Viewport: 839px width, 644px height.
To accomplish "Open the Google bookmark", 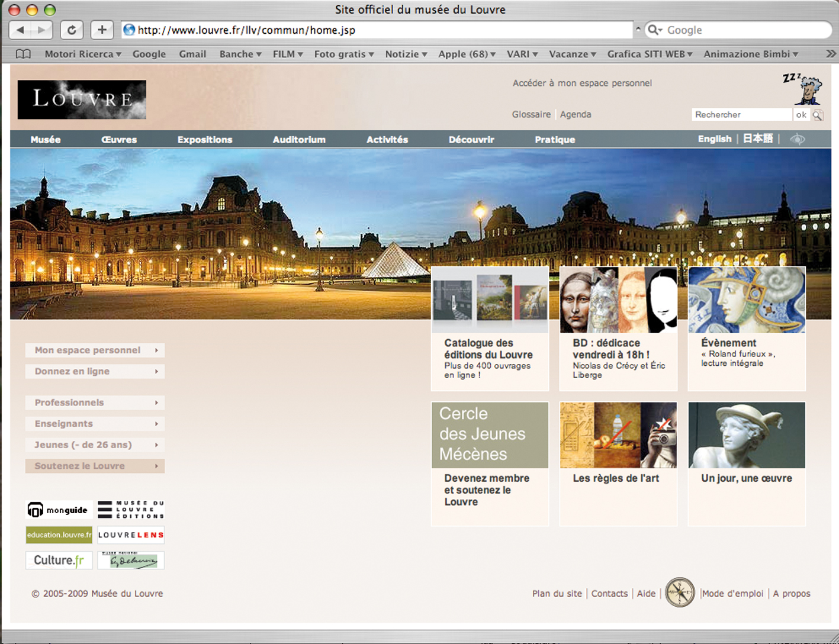I will coord(149,54).
